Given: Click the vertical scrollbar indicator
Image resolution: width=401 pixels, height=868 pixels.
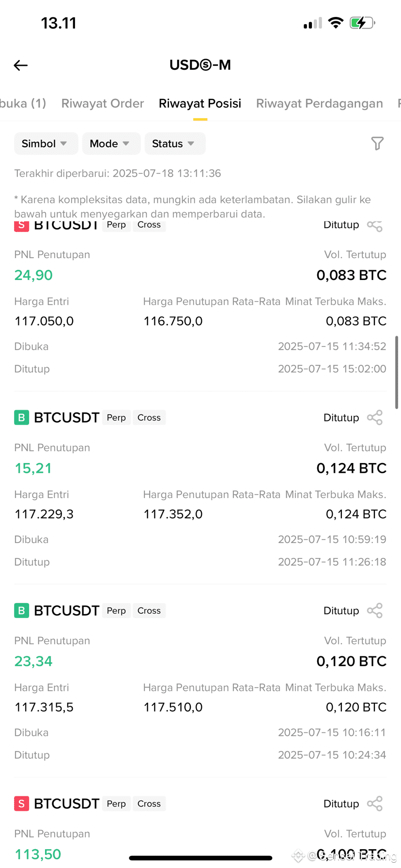Looking at the screenshot, I should [397, 372].
